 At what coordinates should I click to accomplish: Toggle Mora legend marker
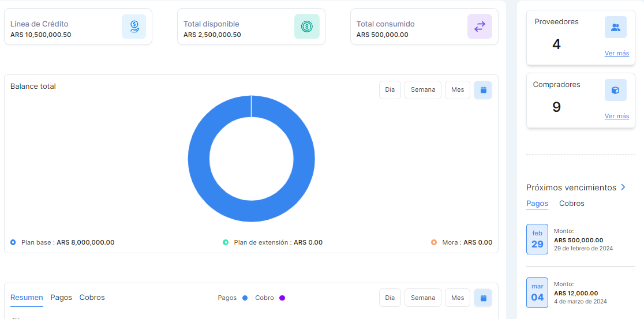434,242
